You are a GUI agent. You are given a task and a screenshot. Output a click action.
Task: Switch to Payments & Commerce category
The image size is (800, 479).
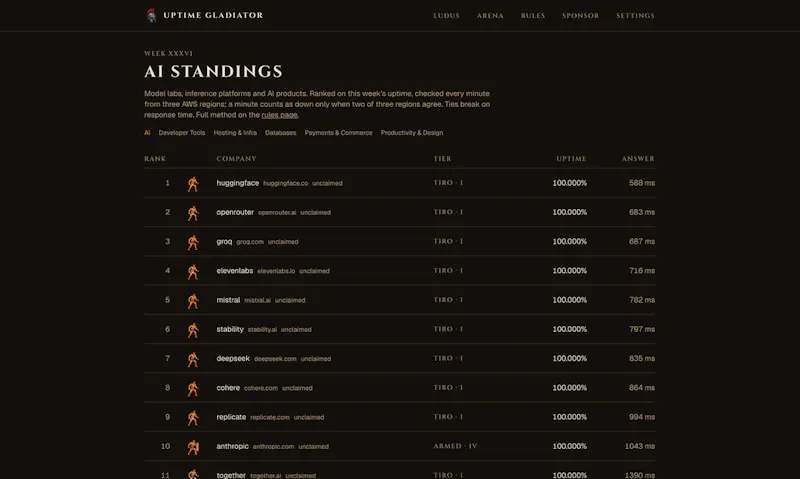point(338,133)
